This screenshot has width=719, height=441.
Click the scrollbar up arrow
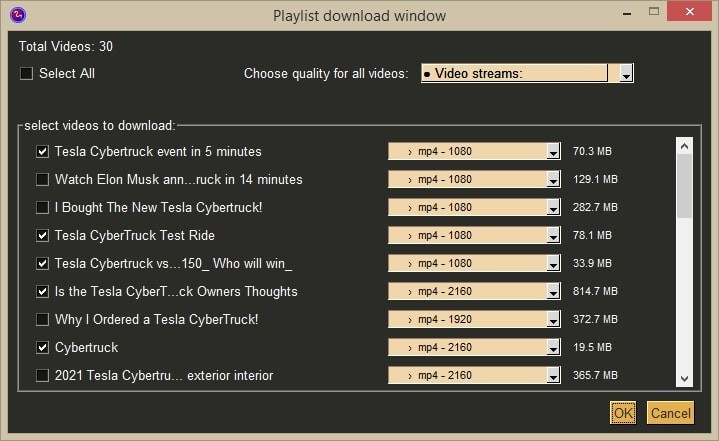point(684,145)
